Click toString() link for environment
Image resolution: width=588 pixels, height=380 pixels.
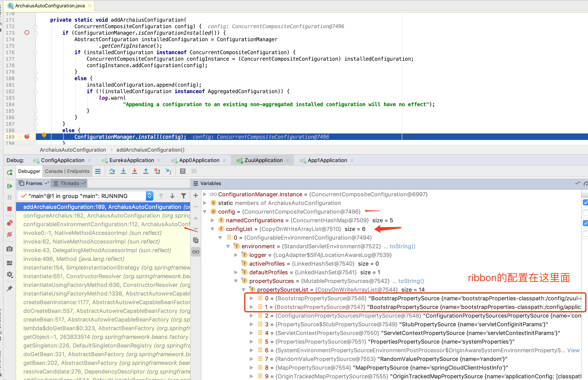(x=402, y=246)
